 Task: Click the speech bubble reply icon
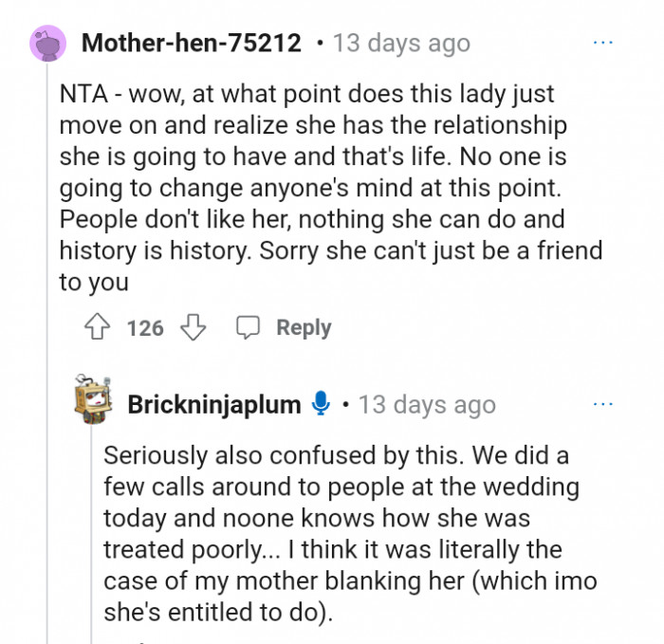tap(249, 328)
